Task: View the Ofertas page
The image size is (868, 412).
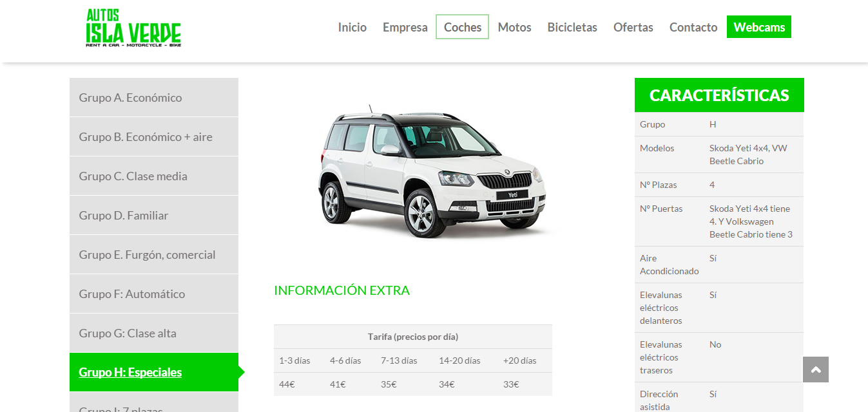Action: pos(633,27)
